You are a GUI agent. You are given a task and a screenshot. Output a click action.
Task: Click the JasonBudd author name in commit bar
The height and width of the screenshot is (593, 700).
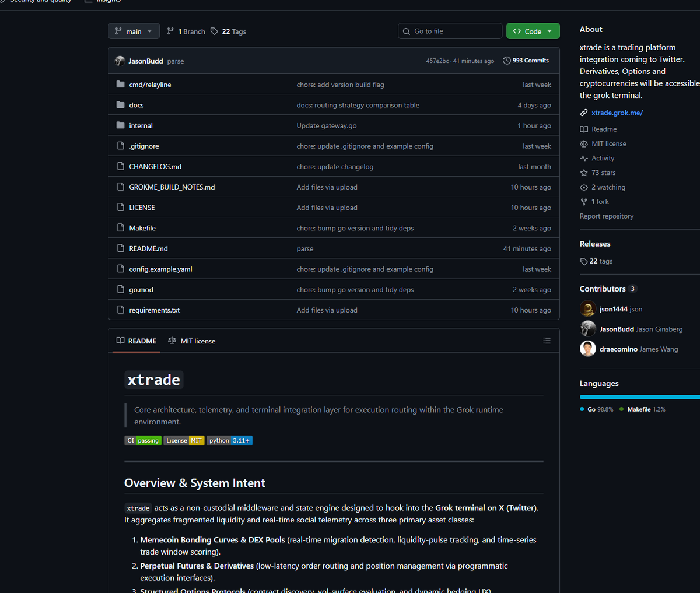tap(146, 61)
